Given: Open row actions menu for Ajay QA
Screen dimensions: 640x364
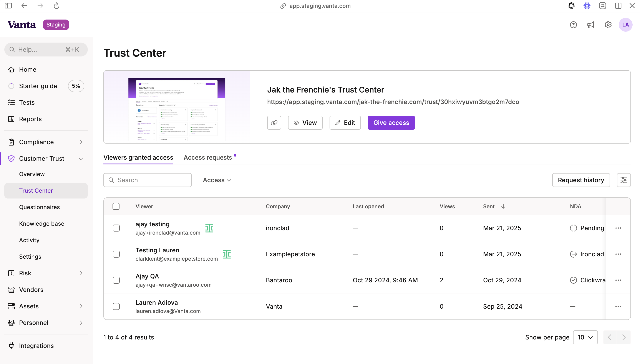Looking at the screenshot, I should (618, 280).
